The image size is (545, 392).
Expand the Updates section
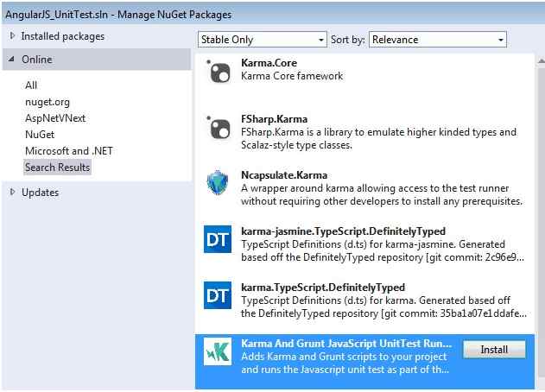[x=12, y=192]
